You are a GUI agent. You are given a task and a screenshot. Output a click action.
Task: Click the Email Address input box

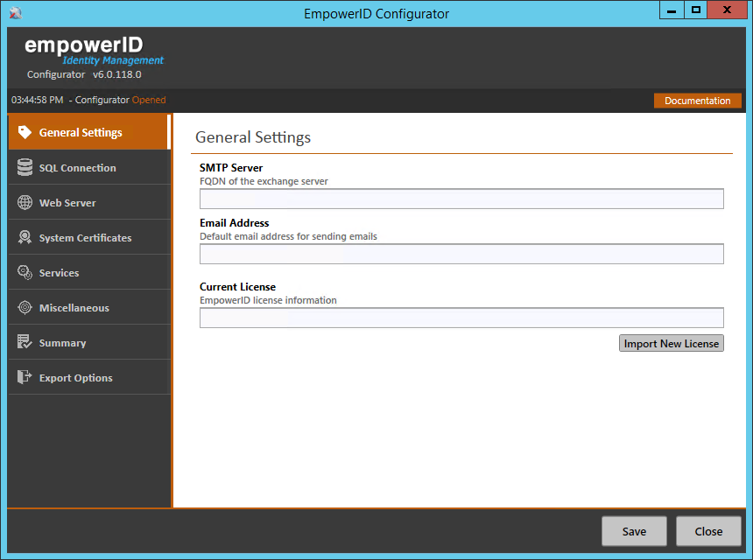pos(461,254)
